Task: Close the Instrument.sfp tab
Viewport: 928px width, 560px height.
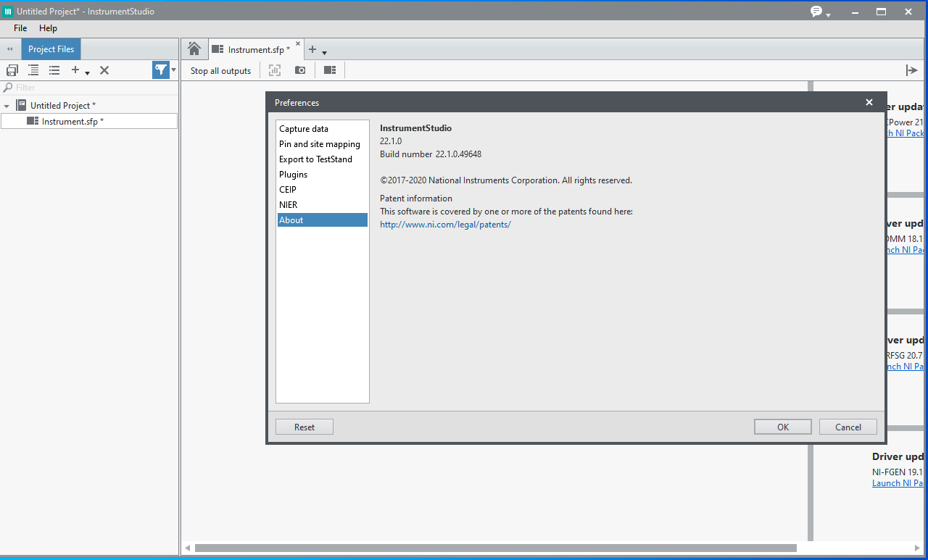Action: [298, 43]
